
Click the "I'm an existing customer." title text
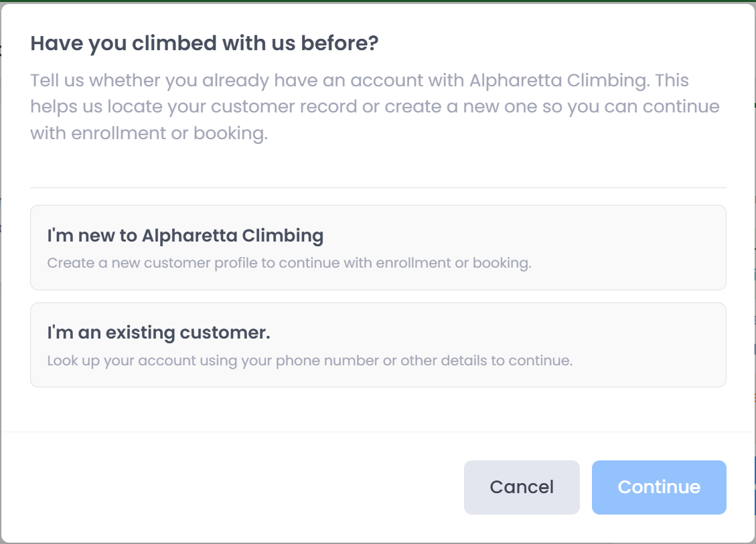pos(159,333)
